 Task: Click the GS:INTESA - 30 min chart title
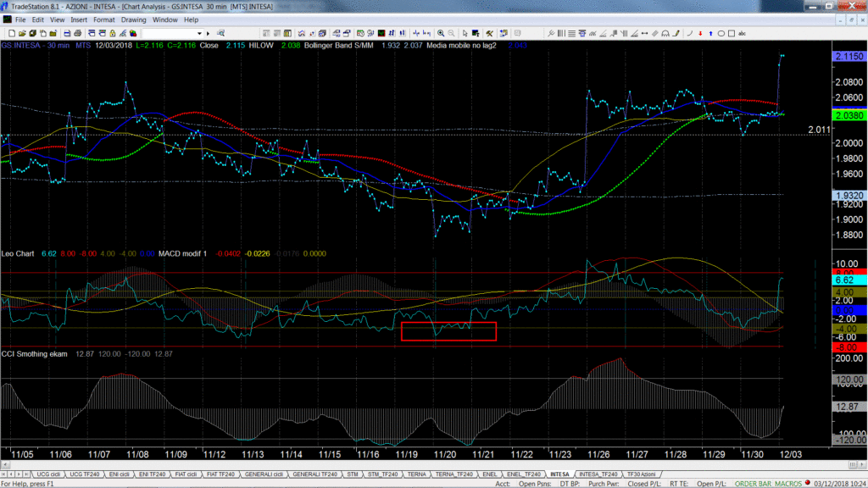click(x=35, y=46)
